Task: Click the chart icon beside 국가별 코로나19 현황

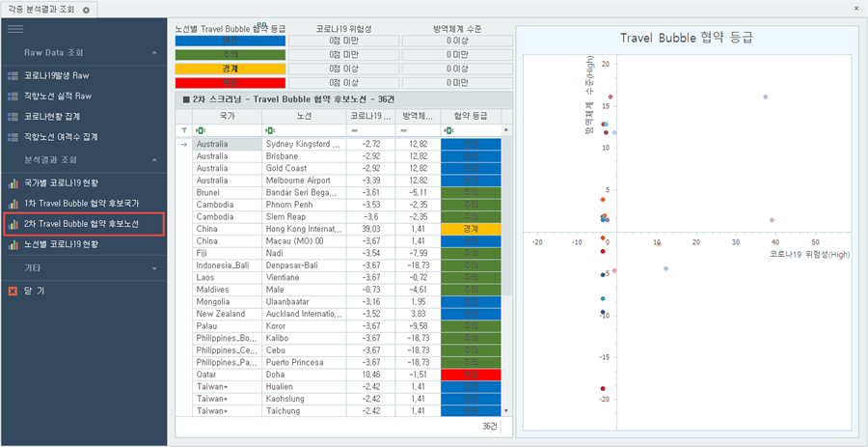Action: point(14,182)
